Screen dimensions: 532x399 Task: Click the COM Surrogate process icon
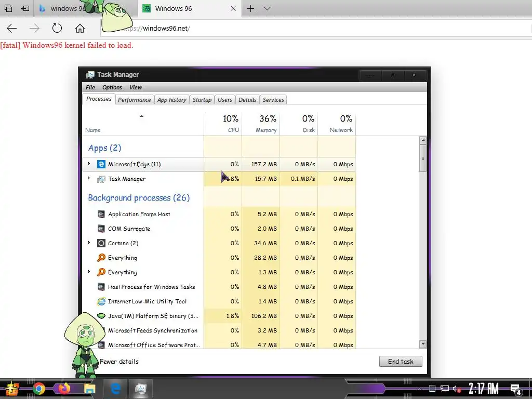(x=101, y=229)
